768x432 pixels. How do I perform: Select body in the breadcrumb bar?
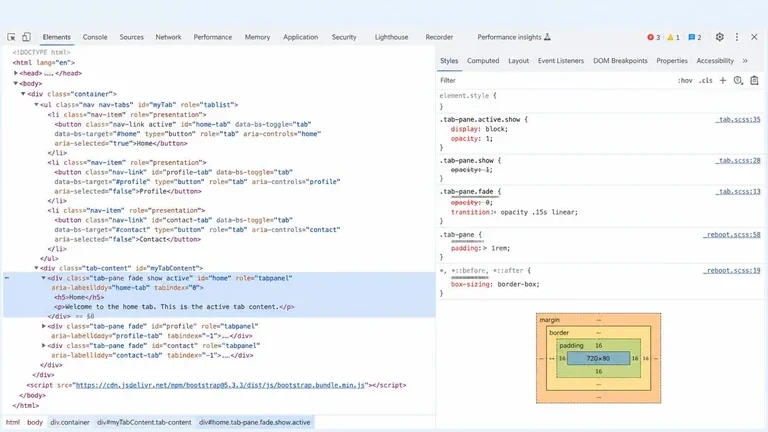pyautogui.click(x=35, y=422)
